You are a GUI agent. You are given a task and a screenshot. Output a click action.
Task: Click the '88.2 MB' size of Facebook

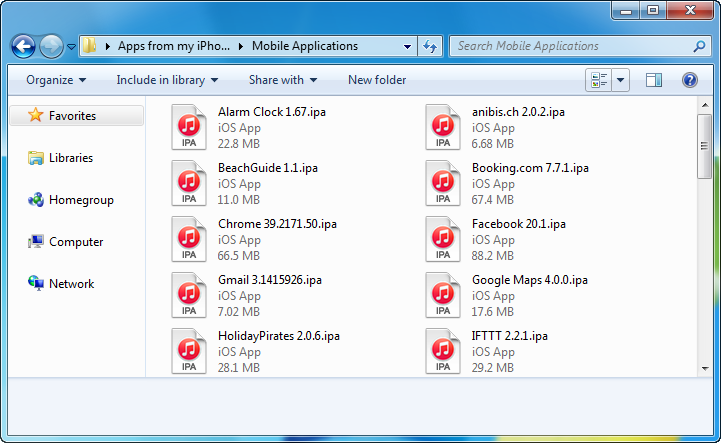(492, 256)
